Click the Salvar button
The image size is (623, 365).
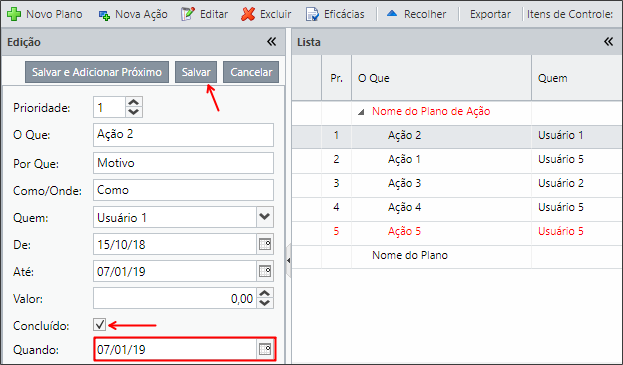(x=196, y=72)
